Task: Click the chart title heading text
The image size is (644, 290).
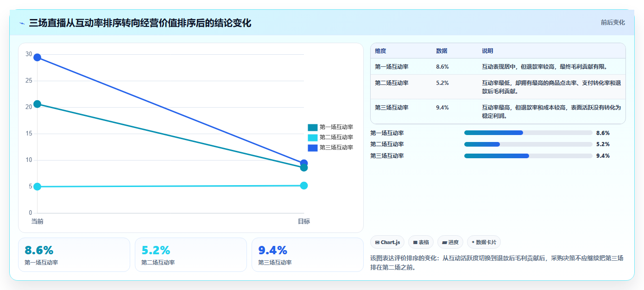Action: pyautogui.click(x=140, y=23)
